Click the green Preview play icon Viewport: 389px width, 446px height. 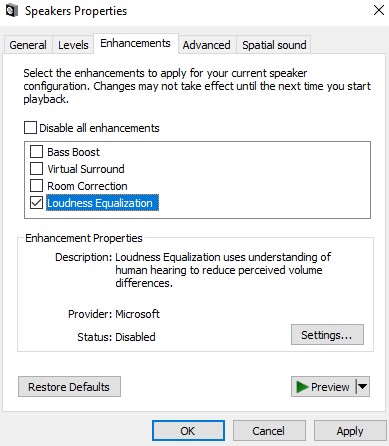click(302, 387)
